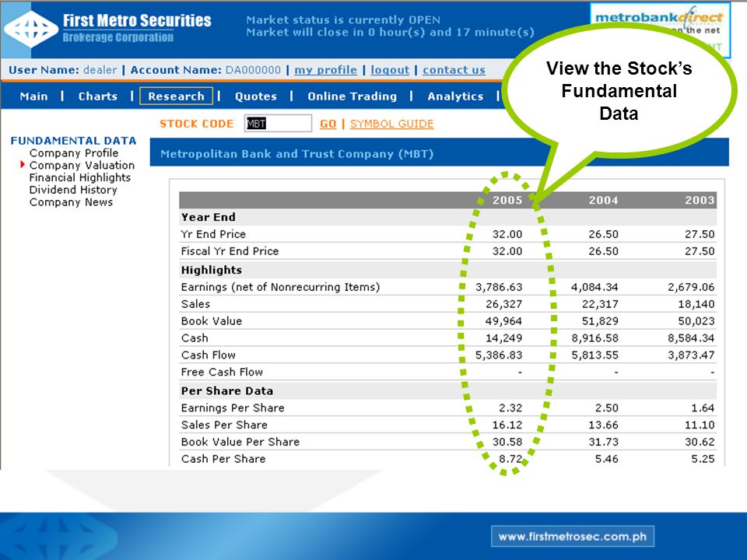Focus the STOCK CODE input field
Viewport: 747px width, 560px height.
click(x=279, y=124)
